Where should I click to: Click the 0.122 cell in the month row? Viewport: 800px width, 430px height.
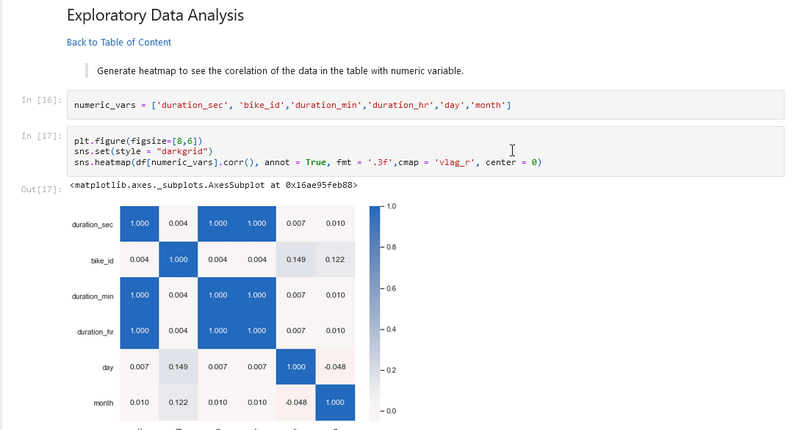[179, 403]
